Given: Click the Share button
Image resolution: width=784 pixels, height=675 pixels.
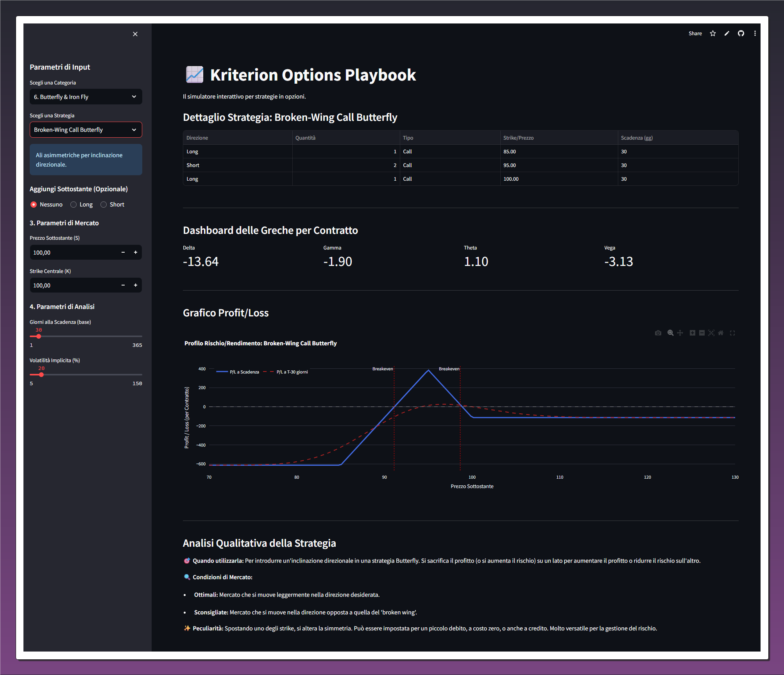Looking at the screenshot, I should (695, 34).
